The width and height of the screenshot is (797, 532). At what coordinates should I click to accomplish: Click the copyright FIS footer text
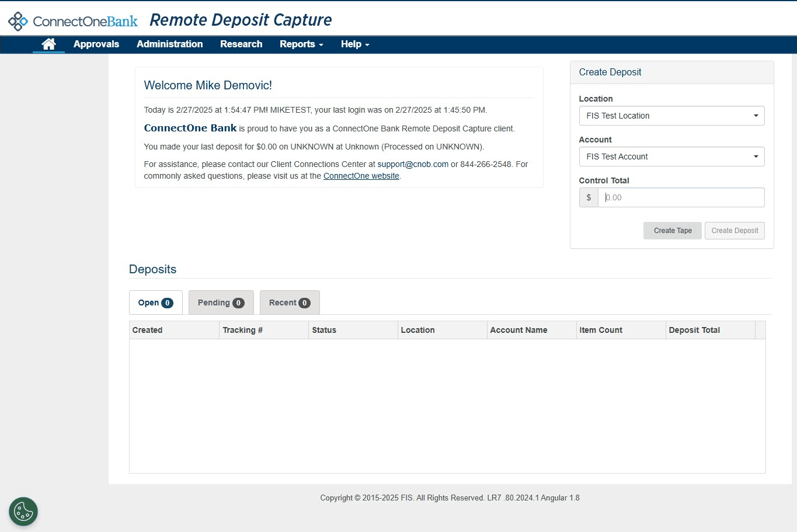[x=450, y=498]
